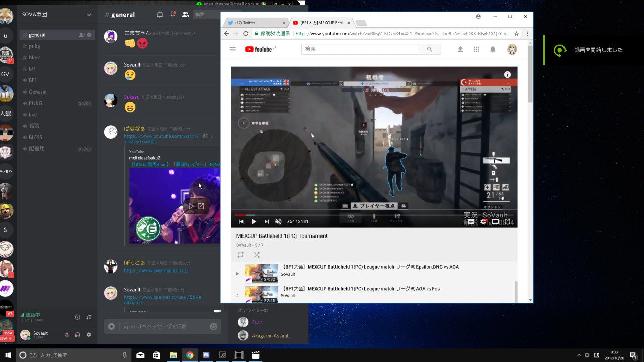
Task: Open PUBG server icon with badge
Action: tap(6, 54)
